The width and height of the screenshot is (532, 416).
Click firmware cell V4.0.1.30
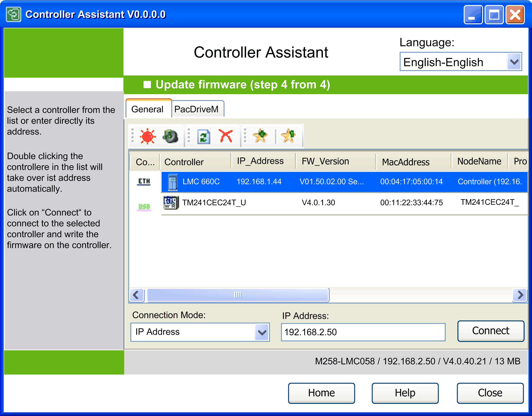[318, 203]
